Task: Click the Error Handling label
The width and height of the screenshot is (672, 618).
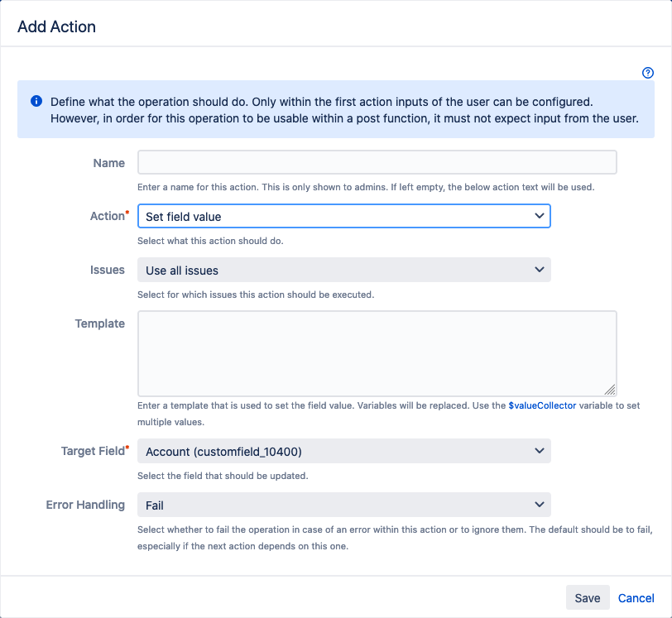Action: pyautogui.click(x=85, y=505)
